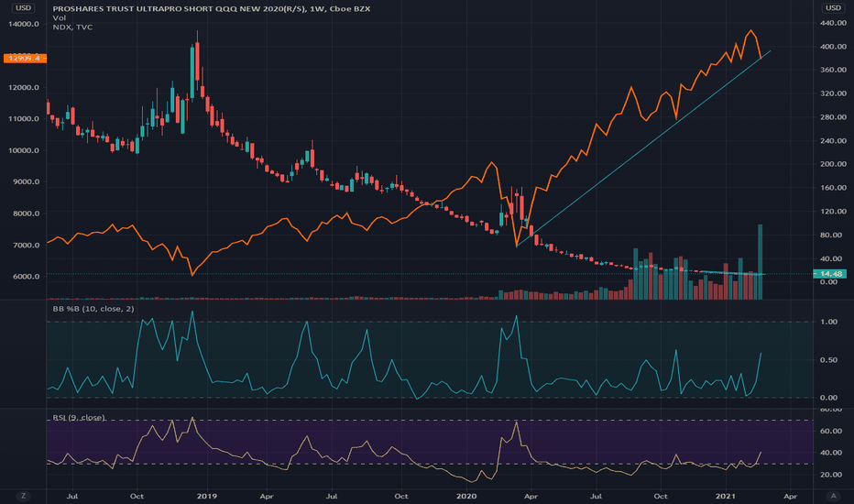Click the 10000.0 left axis value
This screenshot has height=504, width=854.
pyautogui.click(x=24, y=150)
